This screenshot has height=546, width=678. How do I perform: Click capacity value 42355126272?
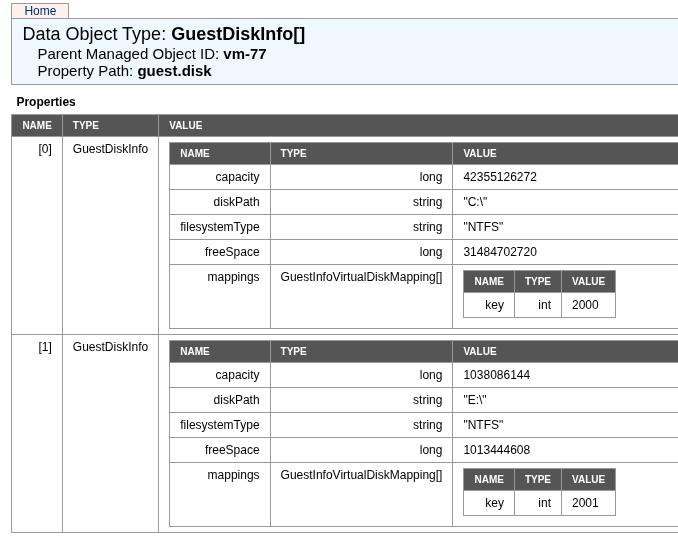click(500, 177)
